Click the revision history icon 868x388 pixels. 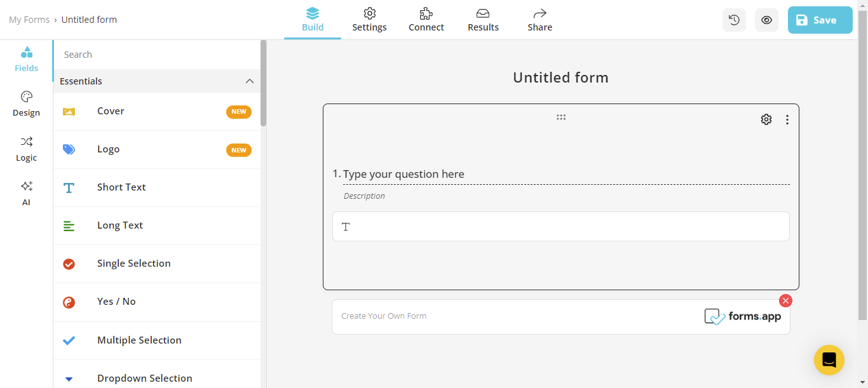click(x=734, y=20)
